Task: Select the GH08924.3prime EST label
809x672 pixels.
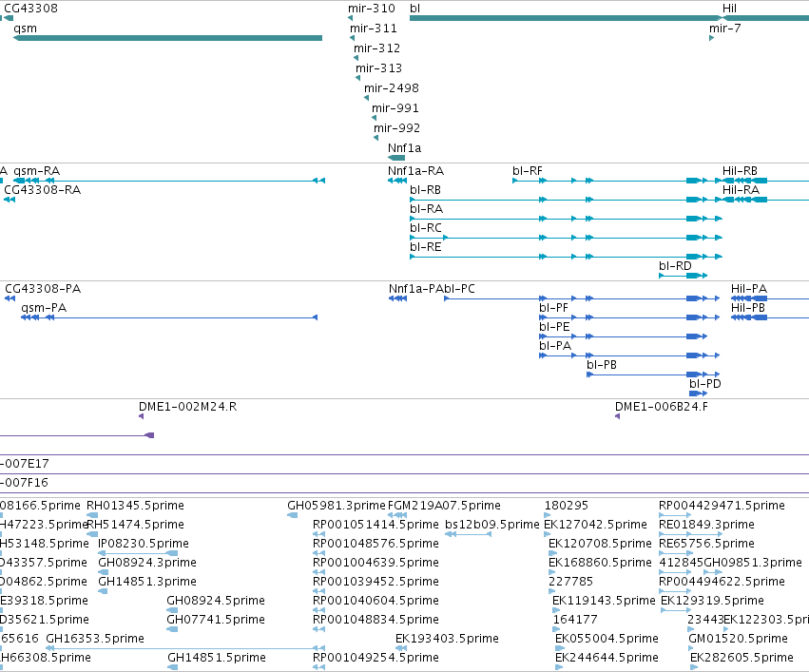Action: 147,563
